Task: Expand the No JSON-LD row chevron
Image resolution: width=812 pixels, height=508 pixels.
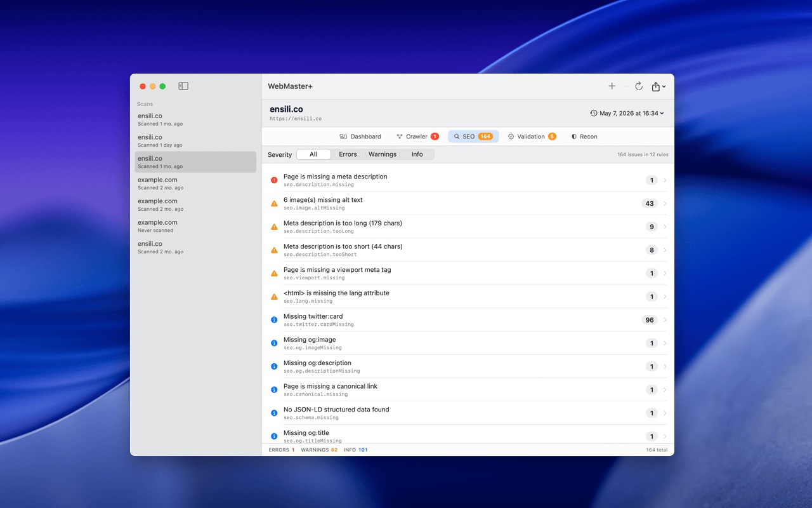Action: coord(665,413)
